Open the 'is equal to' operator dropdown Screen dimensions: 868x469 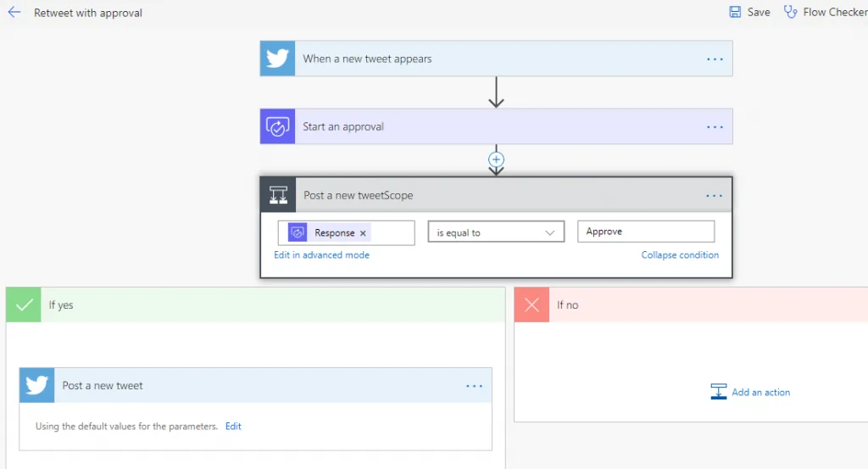(496, 232)
